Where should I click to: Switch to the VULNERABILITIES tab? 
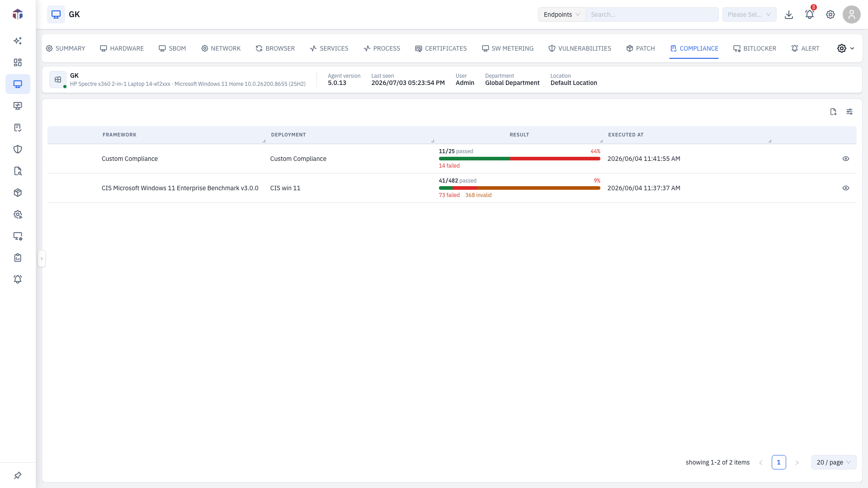pos(580,48)
